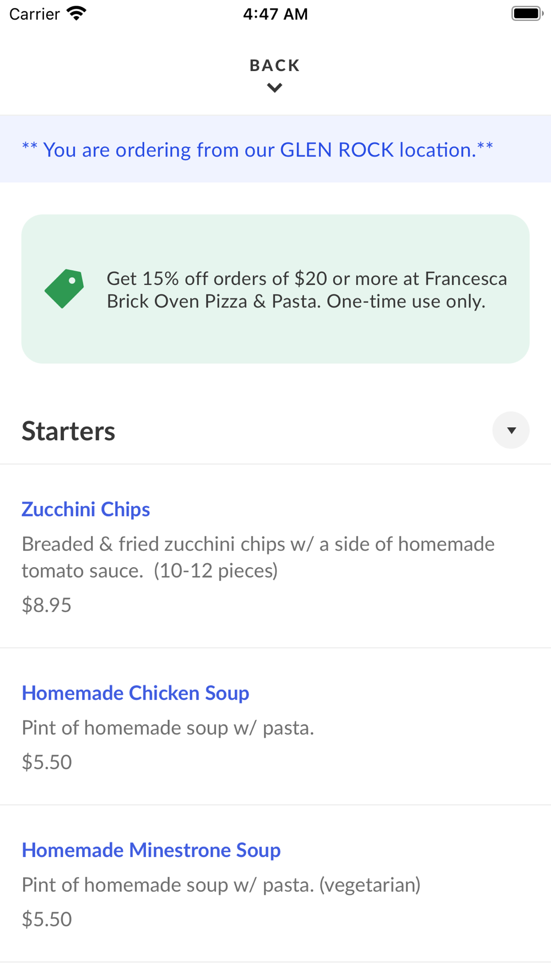This screenshot has height=980, width=551.
Task: Tap the 4:47 AM status bar clock
Action: [x=275, y=14]
